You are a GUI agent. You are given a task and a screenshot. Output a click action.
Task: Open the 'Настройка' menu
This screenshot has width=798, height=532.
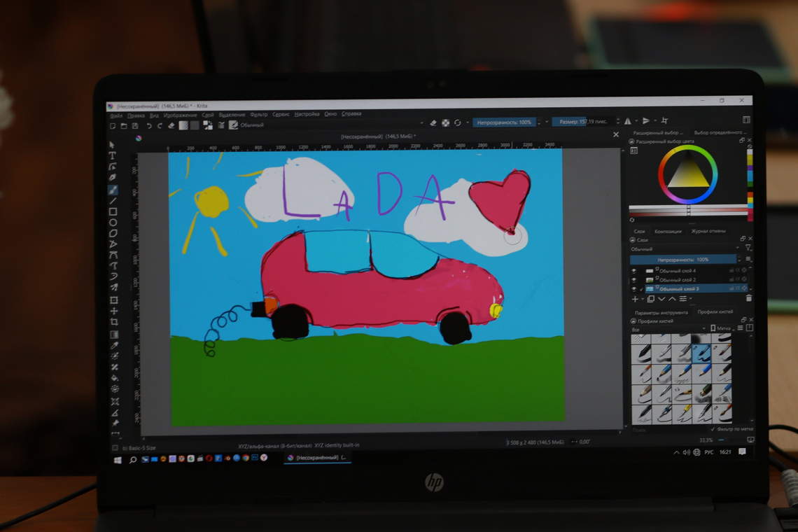pyautogui.click(x=307, y=114)
